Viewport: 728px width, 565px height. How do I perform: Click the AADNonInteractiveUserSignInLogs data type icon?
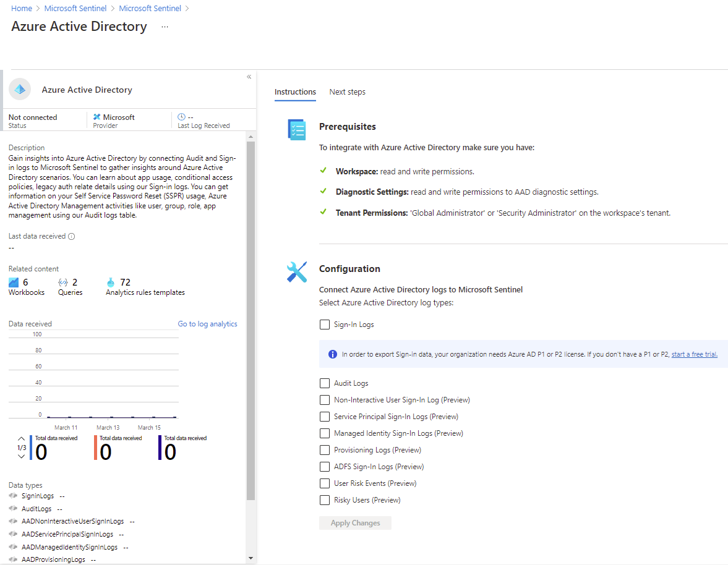[x=13, y=521]
